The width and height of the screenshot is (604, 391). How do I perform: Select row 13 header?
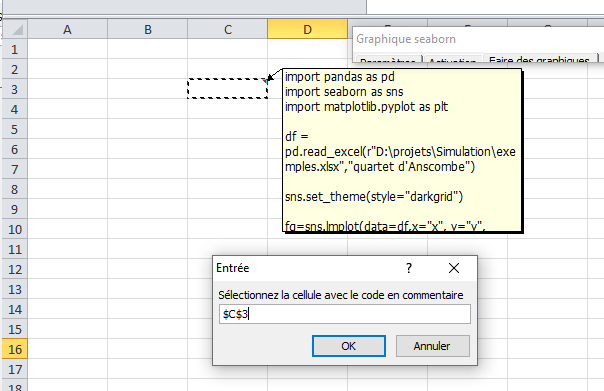(x=15, y=290)
